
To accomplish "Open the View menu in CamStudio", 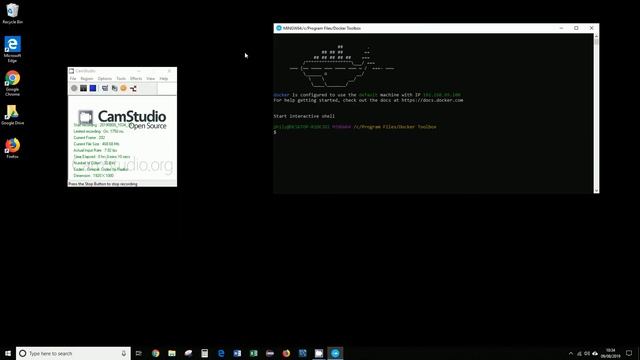I will [151, 78].
